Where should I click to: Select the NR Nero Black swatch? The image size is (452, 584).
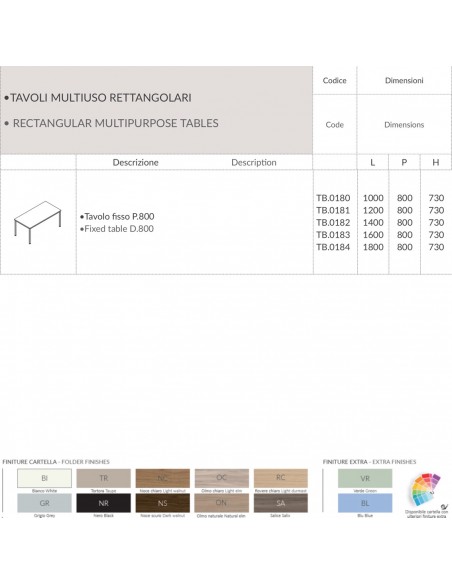(104, 503)
